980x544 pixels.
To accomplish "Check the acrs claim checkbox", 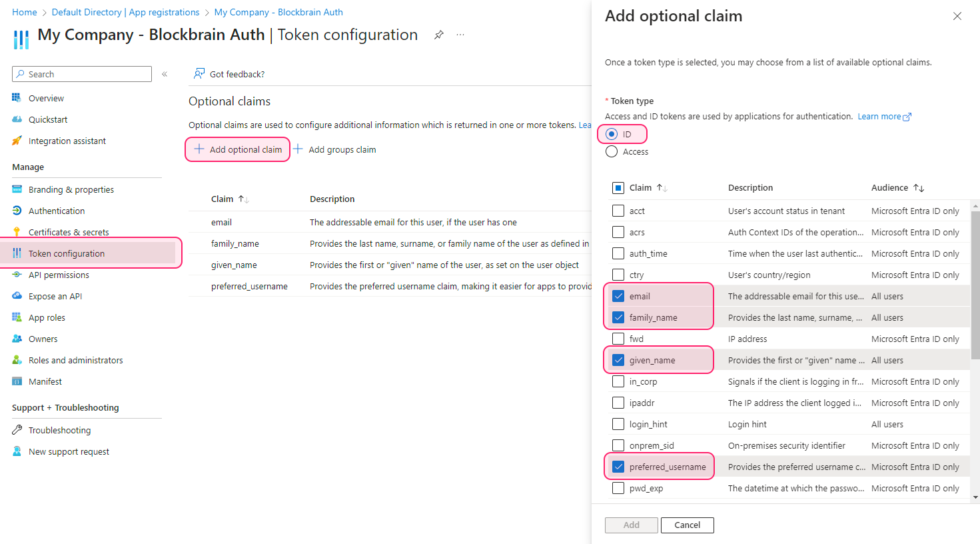I will (618, 232).
